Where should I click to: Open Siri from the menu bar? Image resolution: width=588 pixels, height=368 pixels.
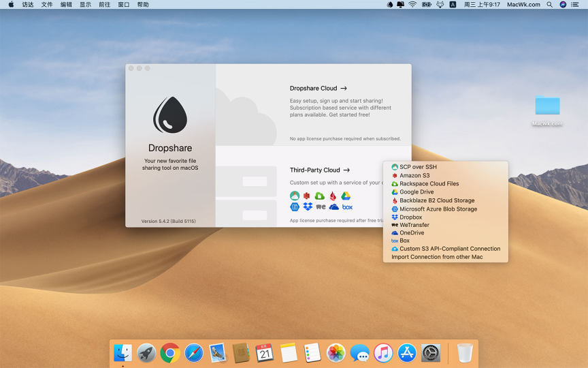pyautogui.click(x=563, y=4)
